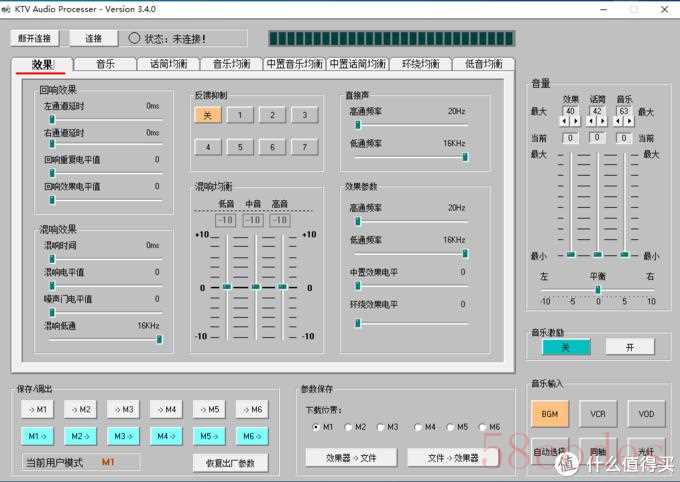Click the 噪声门电平值 slider handle
The width and height of the screenshot is (680, 482).
coord(52,312)
